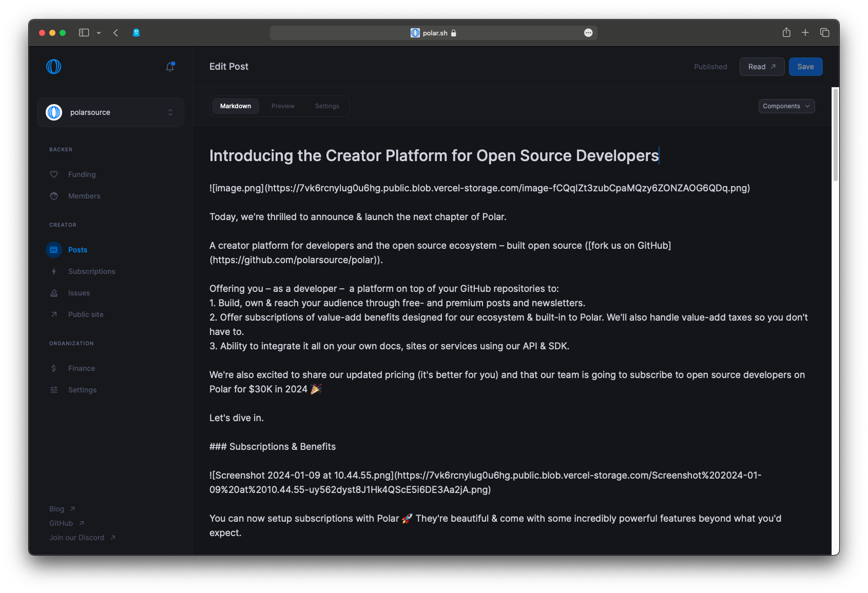Click the "Let's dive in." line
This screenshot has width=868, height=593.
[x=237, y=418]
